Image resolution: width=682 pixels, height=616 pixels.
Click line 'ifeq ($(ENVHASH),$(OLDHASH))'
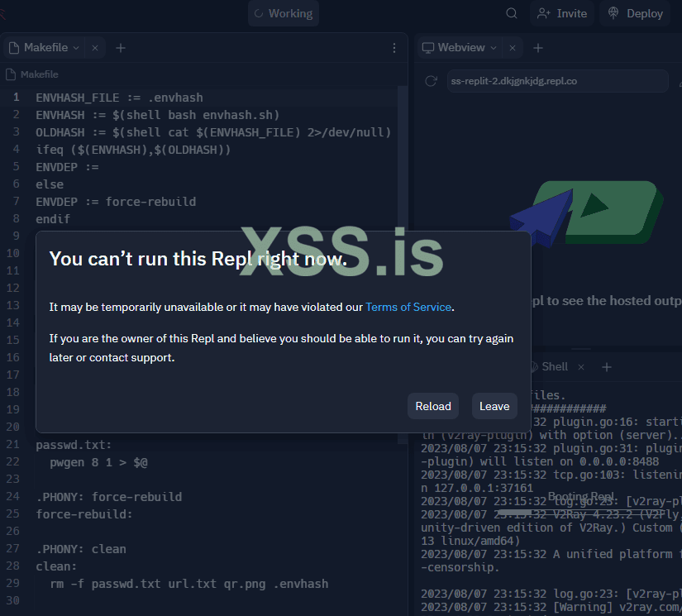pos(133,150)
